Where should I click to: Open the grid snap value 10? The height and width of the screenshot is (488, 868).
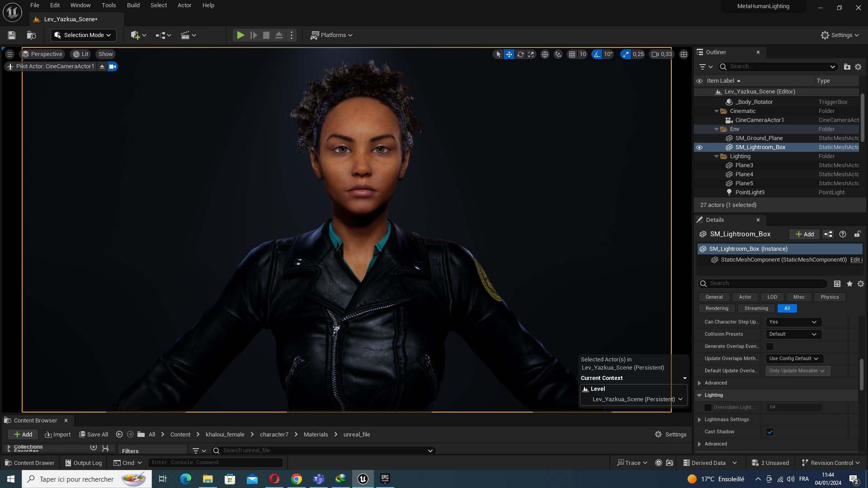click(x=583, y=54)
